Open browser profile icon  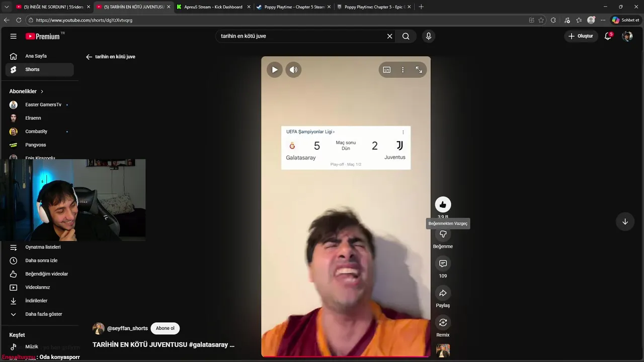(591, 20)
